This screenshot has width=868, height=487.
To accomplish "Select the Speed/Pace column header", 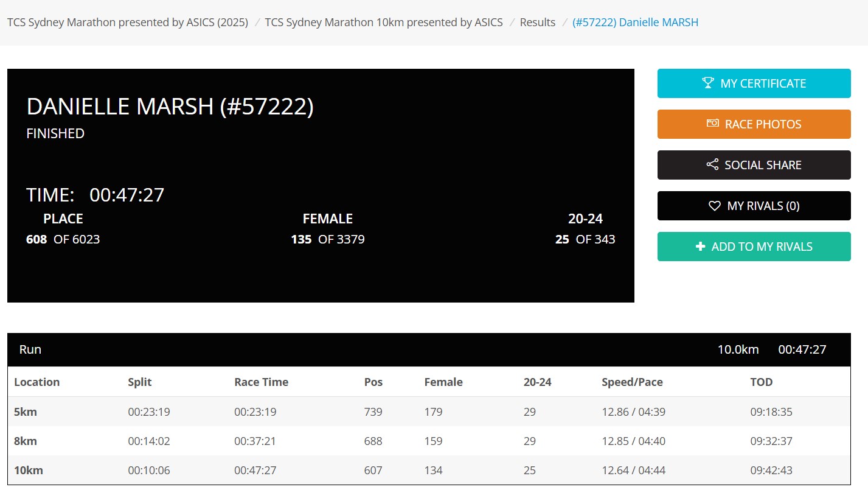I will tap(633, 382).
